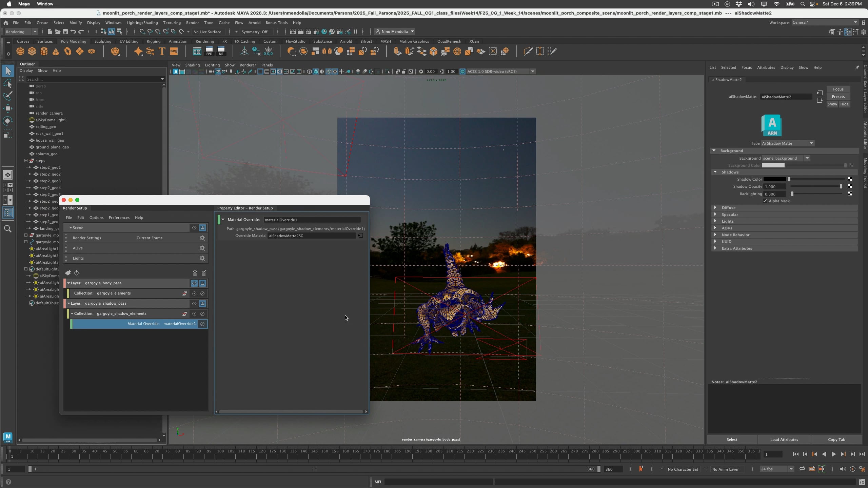Click the Polygon Type shelf icon
This screenshot has height=488, width=868.
pyautogui.click(x=162, y=52)
